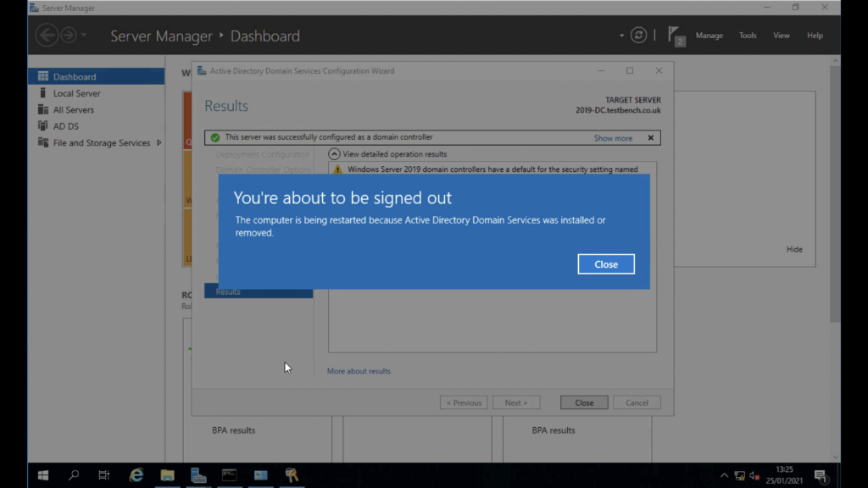This screenshot has width=868, height=488.
Task: Launch Internet Explorer from taskbar
Action: click(x=136, y=475)
